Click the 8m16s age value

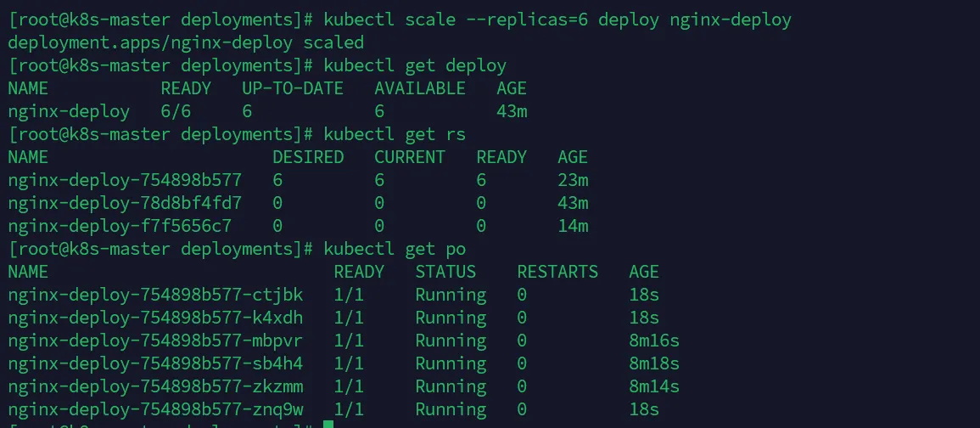[x=654, y=341]
